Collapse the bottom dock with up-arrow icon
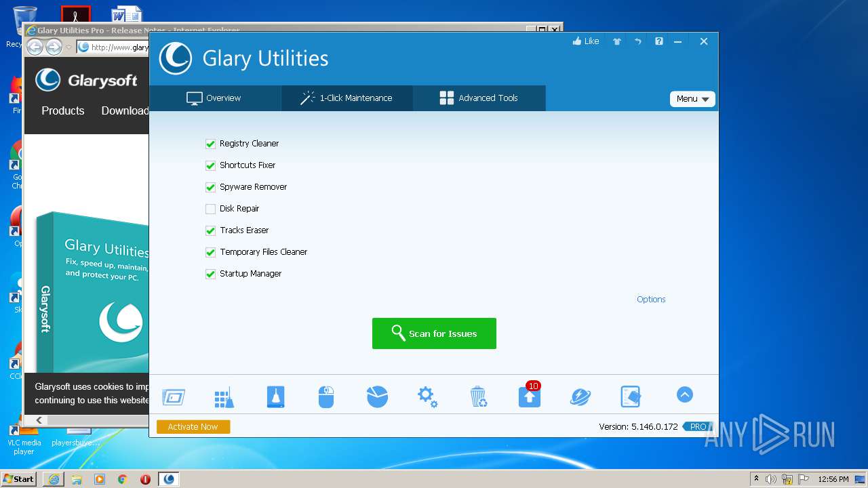 pyautogui.click(x=685, y=394)
